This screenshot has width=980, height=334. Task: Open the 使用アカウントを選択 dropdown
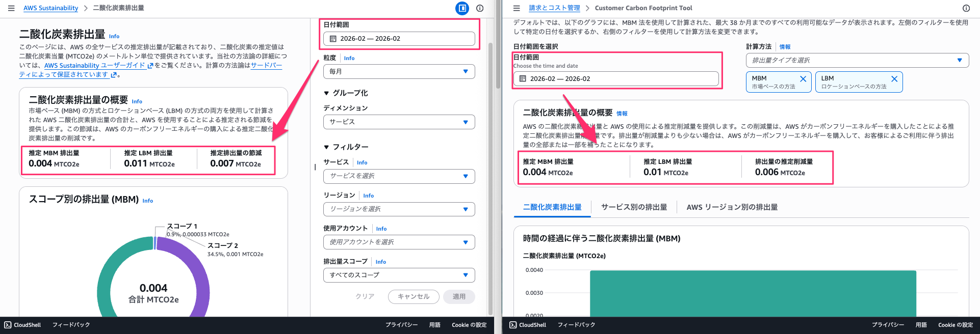[399, 242]
